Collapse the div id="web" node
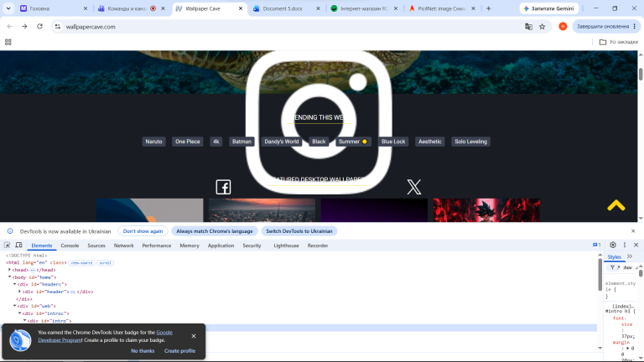This screenshot has height=362, width=644. [x=14, y=306]
